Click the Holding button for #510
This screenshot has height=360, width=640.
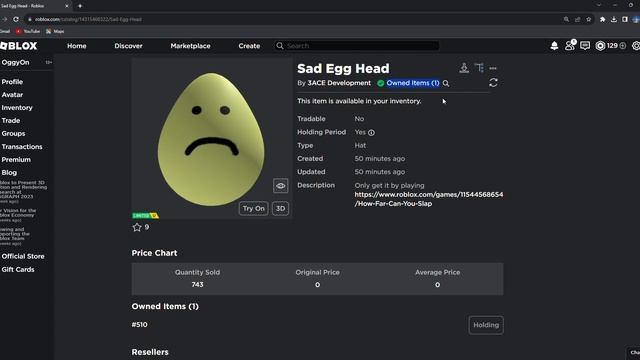[486, 325]
